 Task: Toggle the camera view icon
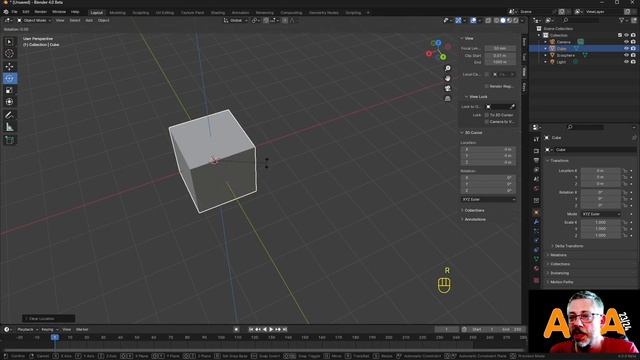(x=448, y=89)
